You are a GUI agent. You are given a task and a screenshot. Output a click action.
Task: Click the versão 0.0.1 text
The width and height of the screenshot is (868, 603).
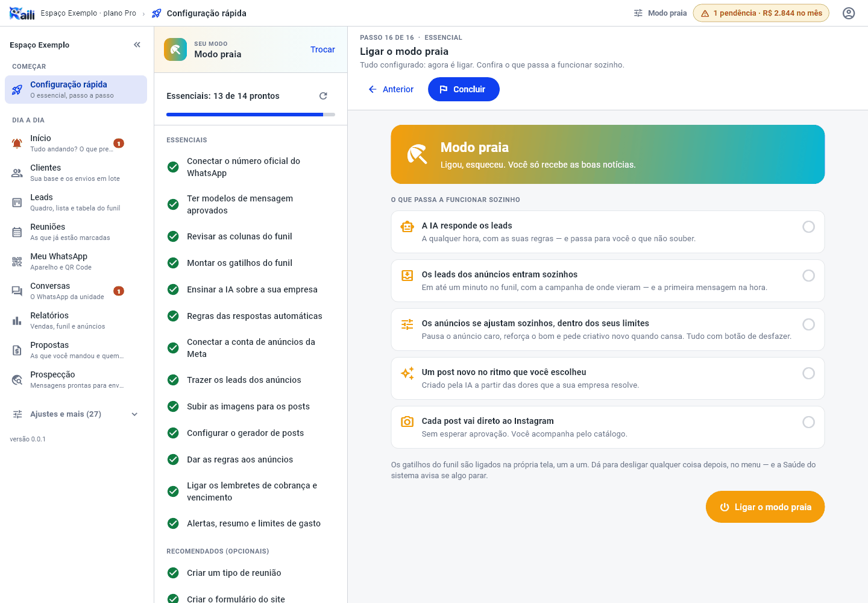click(x=28, y=439)
